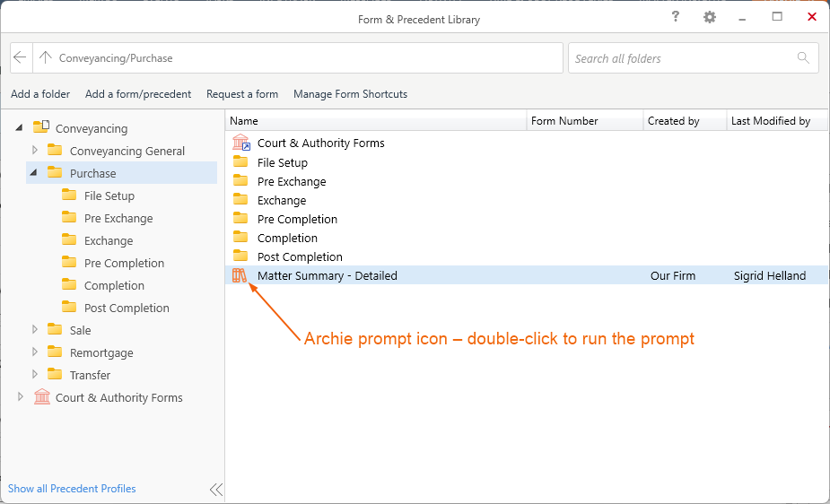This screenshot has width=830, height=504.
Task: Click the search magnifier icon
Action: click(803, 58)
